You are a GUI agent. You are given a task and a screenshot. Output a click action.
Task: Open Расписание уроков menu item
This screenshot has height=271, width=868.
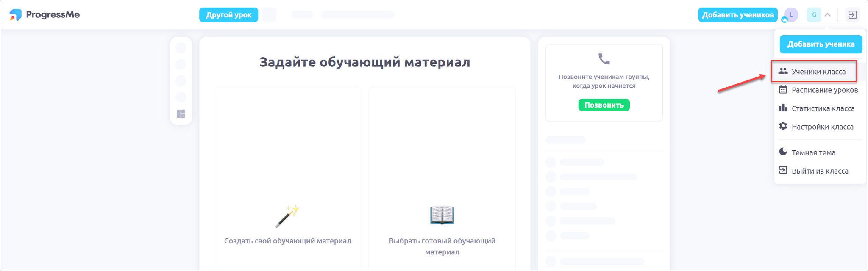tap(824, 90)
